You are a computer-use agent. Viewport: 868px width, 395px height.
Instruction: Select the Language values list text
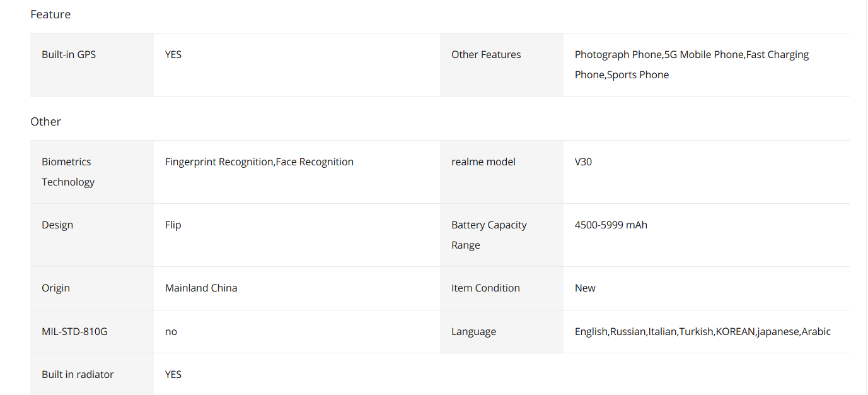(703, 331)
